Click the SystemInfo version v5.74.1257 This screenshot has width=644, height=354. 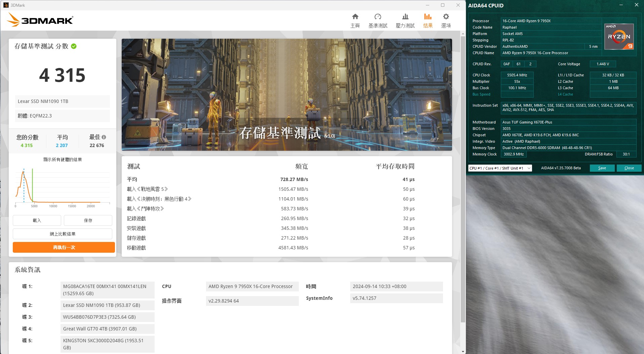[x=396, y=298]
